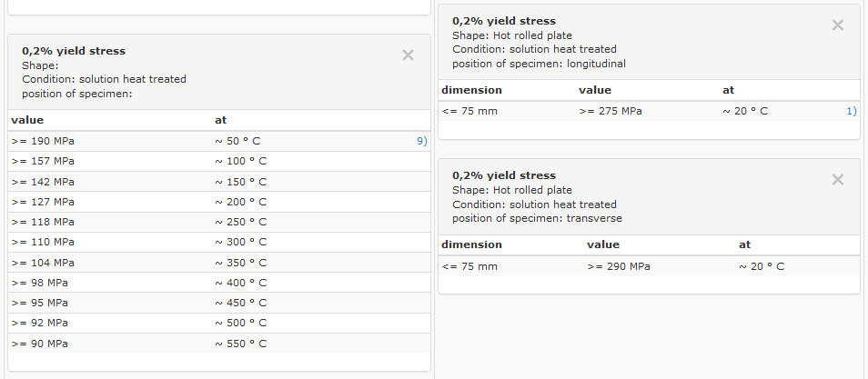Close the transverse hot rolled plate panel
The width and height of the screenshot is (868, 379).
pyautogui.click(x=838, y=179)
